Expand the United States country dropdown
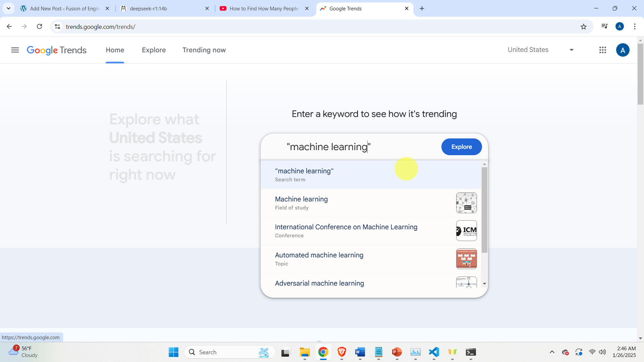644x362 pixels. click(x=541, y=50)
